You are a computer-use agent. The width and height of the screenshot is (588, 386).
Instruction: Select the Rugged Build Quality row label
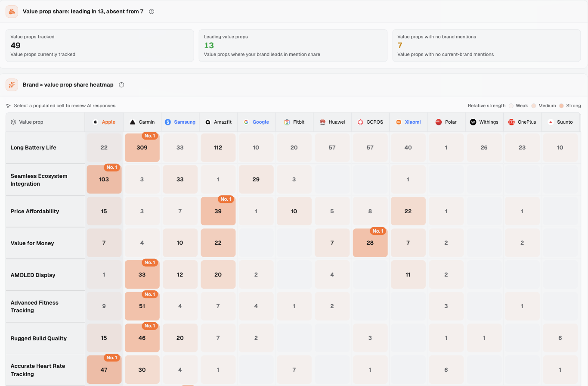(x=39, y=338)
